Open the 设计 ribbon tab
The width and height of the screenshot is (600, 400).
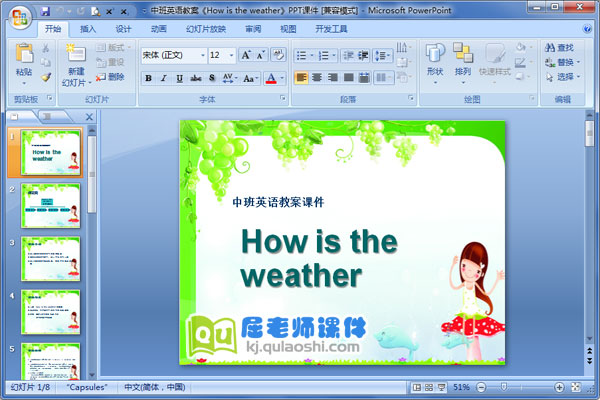point(124,29)
